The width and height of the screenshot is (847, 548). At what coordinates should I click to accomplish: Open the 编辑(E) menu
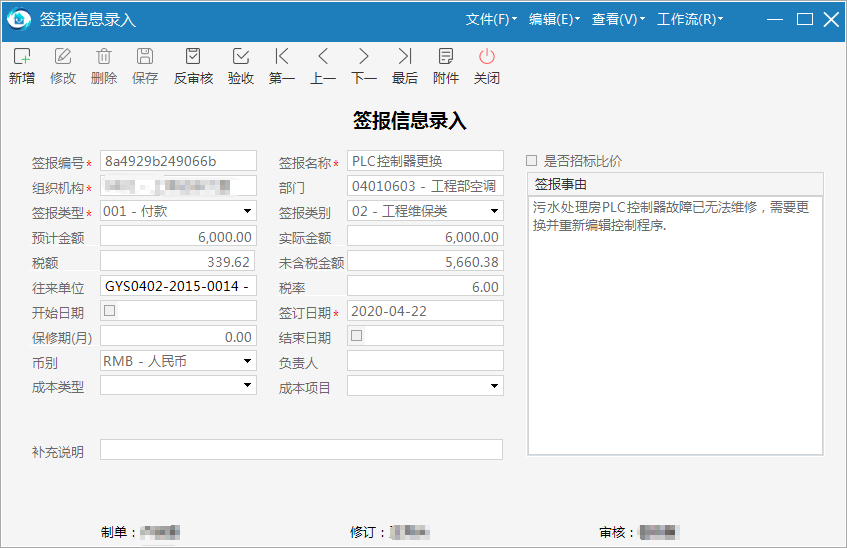[554, 19]
